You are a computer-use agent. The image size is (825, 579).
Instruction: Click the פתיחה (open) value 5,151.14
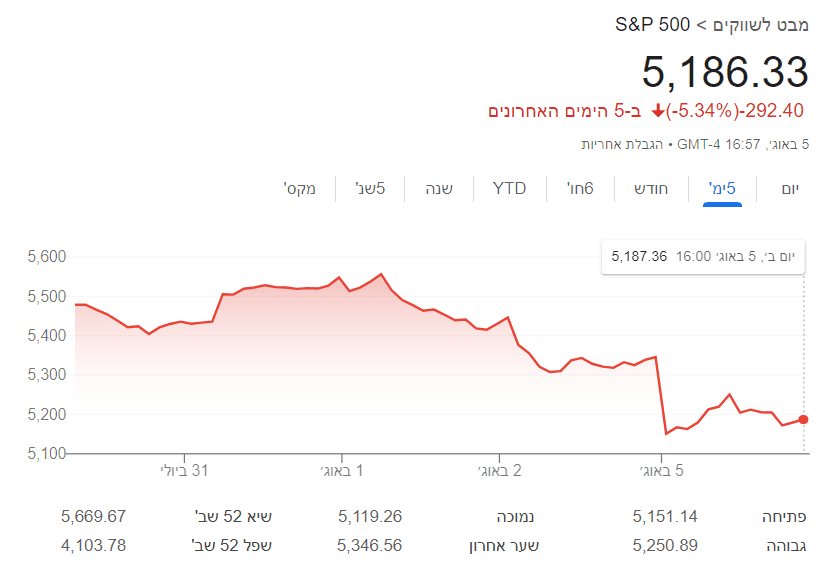[x=665, y=517]
